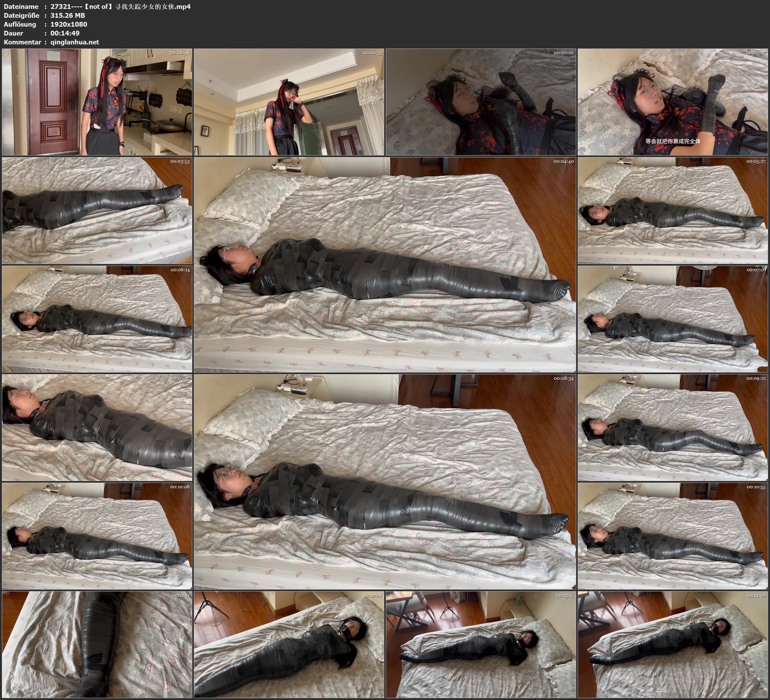Open the thumbnail marked 00:07:01
The image size is (770, 700).
(x=673, y=319)
